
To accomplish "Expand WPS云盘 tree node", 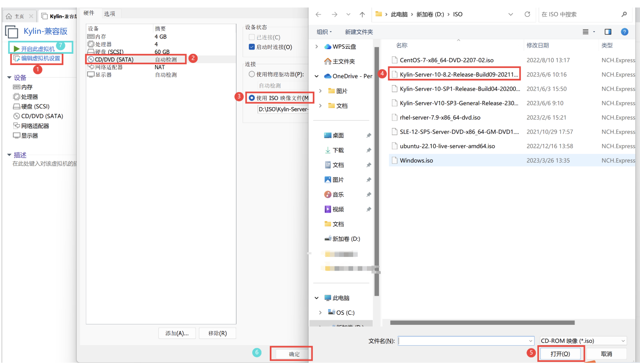I will [316, 47].
